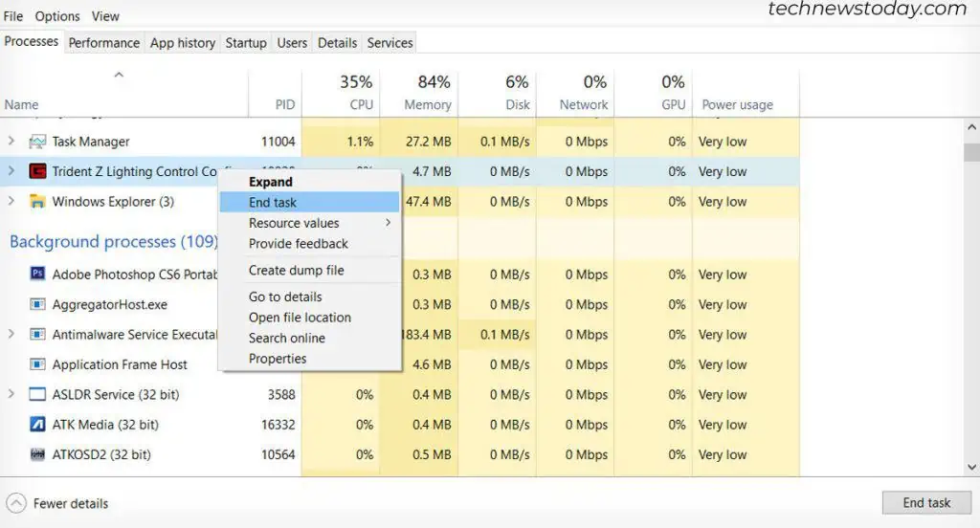Select the Background processes (109) heading

point(113,241)
